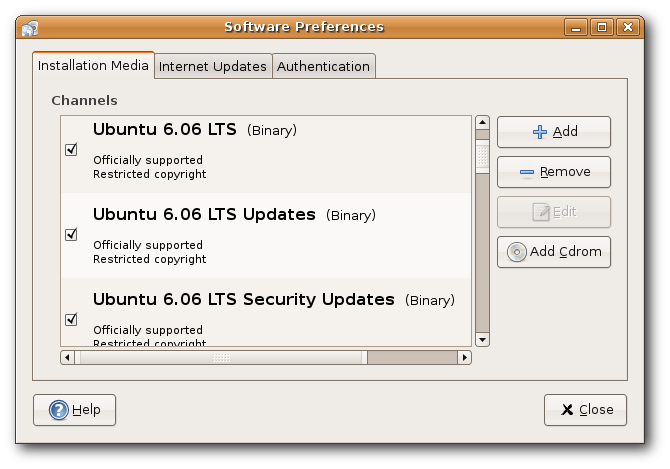Screen dimensions: 670x469
Task: Click the Add Cdrom button
Action: click(x=554, y=252)
